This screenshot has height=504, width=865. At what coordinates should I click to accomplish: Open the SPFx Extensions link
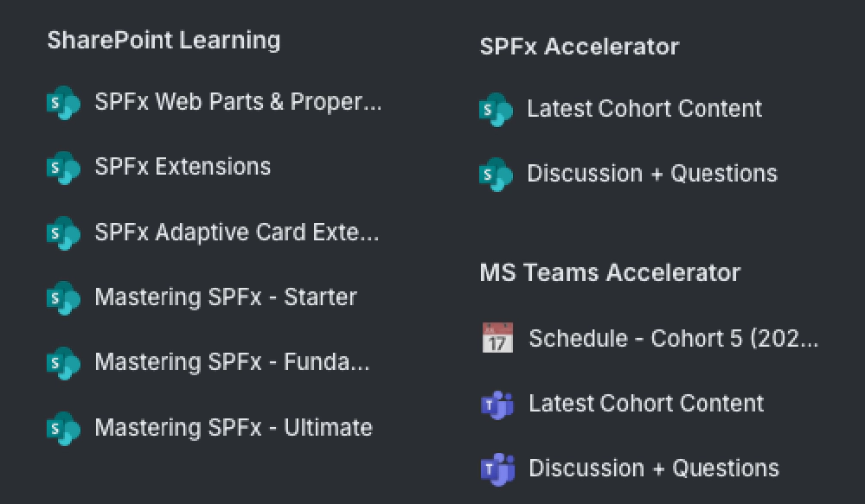pos(183,167)
